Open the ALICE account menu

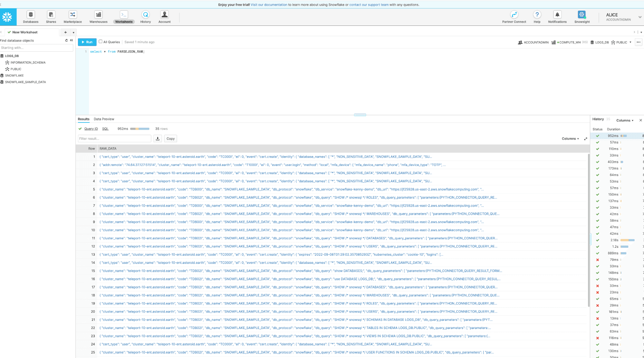pyautogui.click(x=622, y=17)
